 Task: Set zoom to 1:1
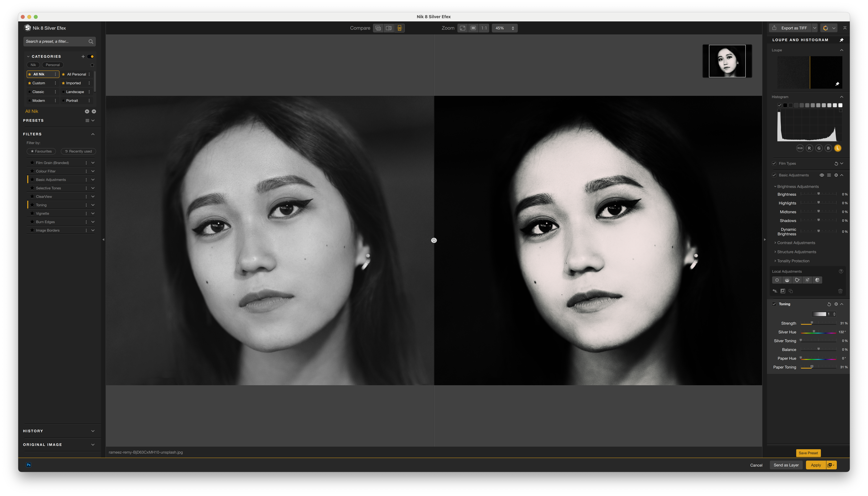[x=484, y=28]
